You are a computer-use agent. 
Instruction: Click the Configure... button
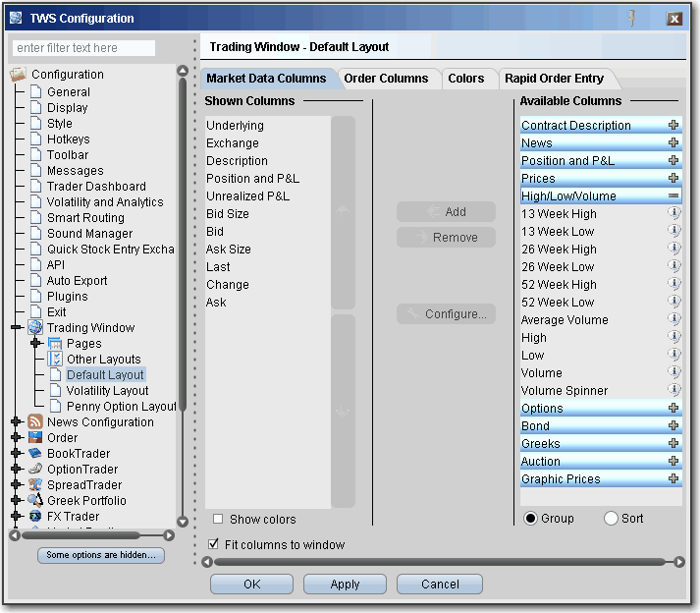tap(446, 313)
